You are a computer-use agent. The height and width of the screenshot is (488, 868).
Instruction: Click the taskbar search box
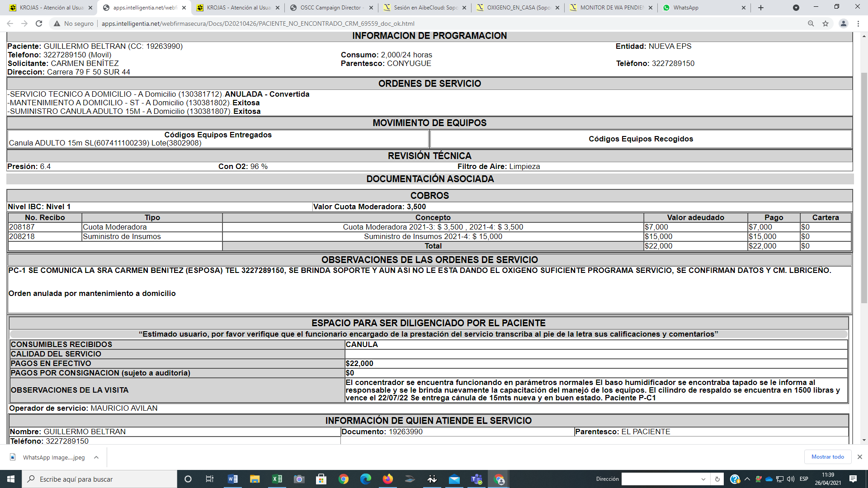[x=99, y=479]
